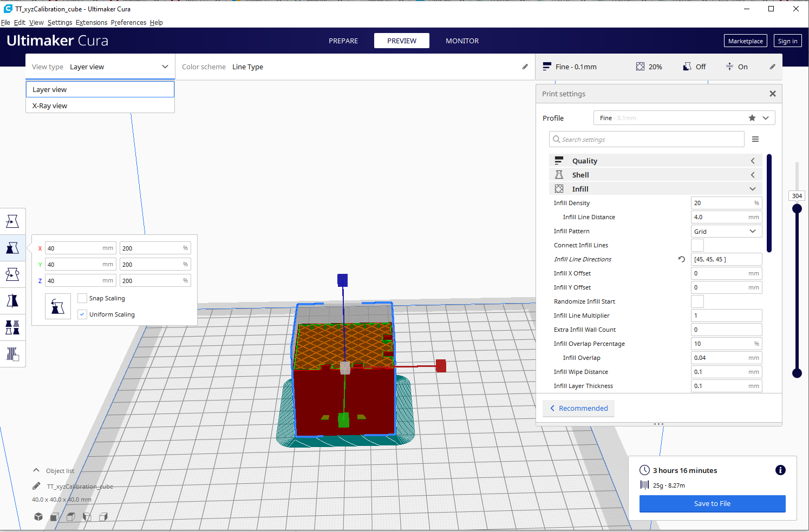Switch to left view camera icon

87,517
